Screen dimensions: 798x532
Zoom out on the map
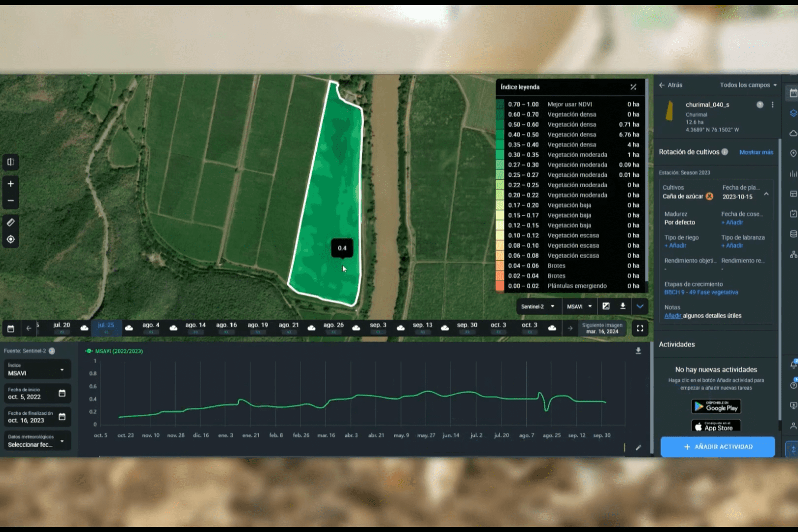10,200
